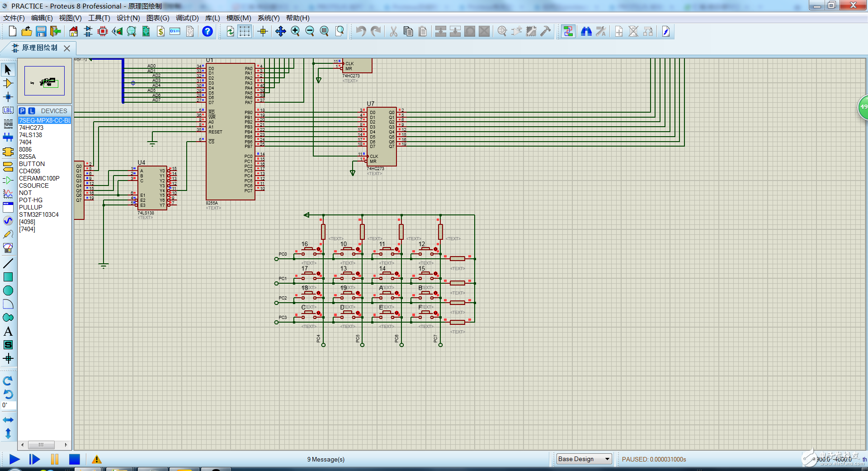Open the Base Design variant dropdown
The width and height of the screenshot is (868, 471).
coord(584,459)
